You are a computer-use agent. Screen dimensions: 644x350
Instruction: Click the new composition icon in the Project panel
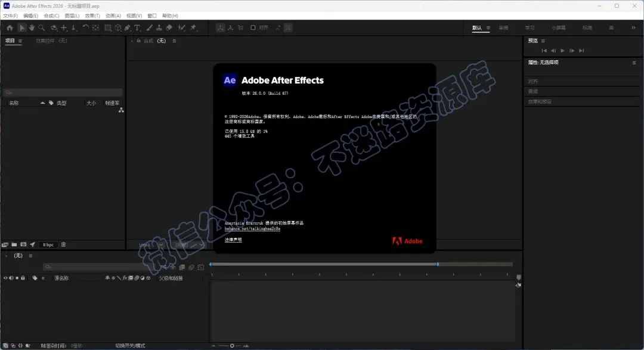(23, 244)
